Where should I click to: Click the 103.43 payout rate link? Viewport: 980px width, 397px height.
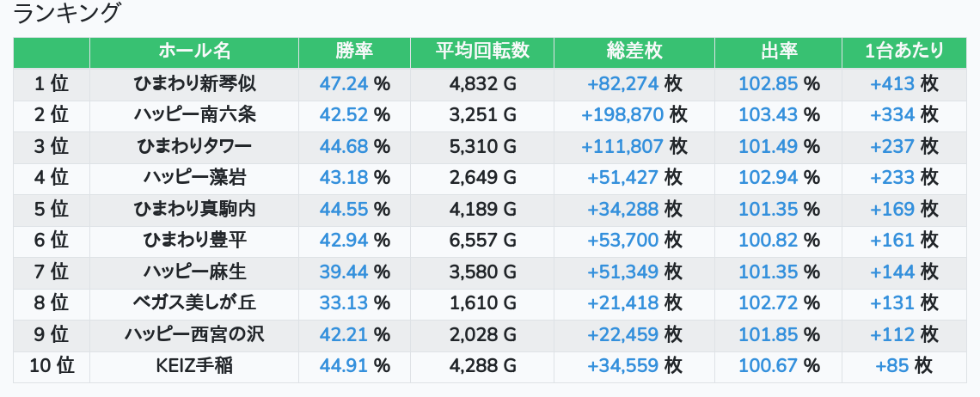coord(769,115)
